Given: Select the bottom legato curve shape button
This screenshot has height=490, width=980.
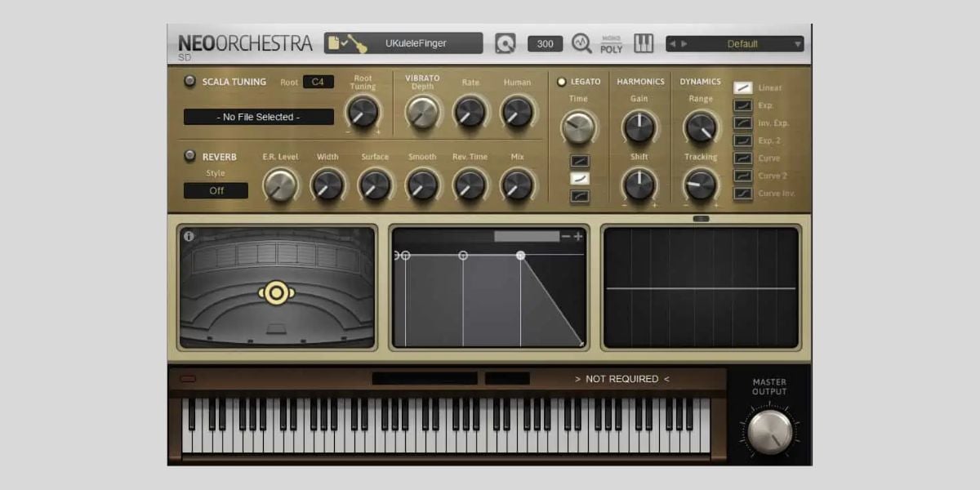Looking at the screenshot, I should click(580, 196).
